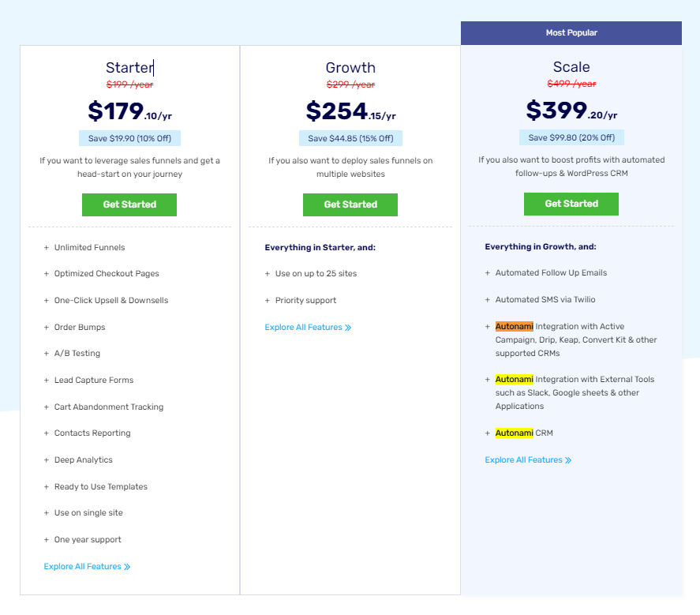Choose Get Started for the Scale plan
Screen dimensions: 700x615
point(571,204)
